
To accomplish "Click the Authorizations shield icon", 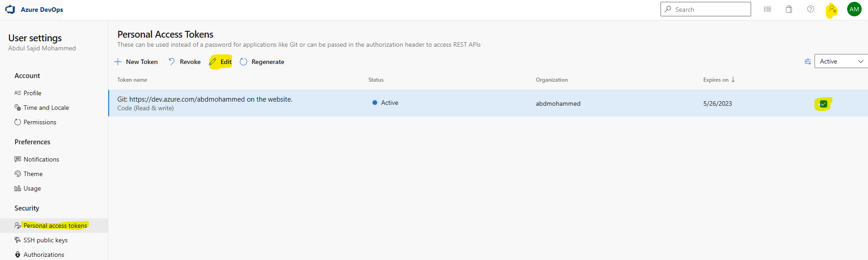I will pyautogui.click(x=18, y=255).
